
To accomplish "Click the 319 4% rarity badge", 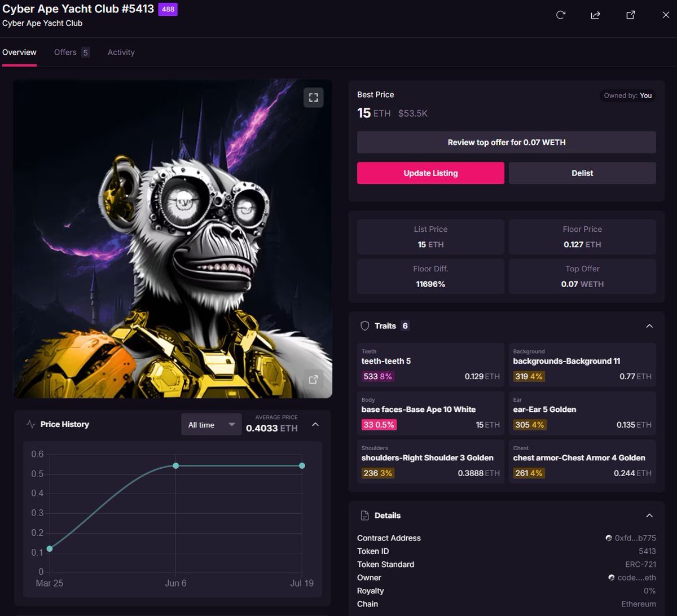I will click(x=529, y=376).
